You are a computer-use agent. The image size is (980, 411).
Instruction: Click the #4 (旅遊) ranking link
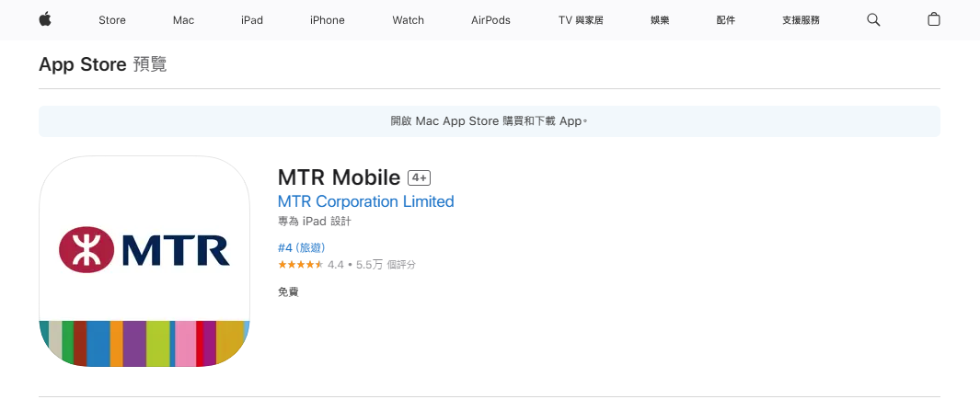point(301,247)
